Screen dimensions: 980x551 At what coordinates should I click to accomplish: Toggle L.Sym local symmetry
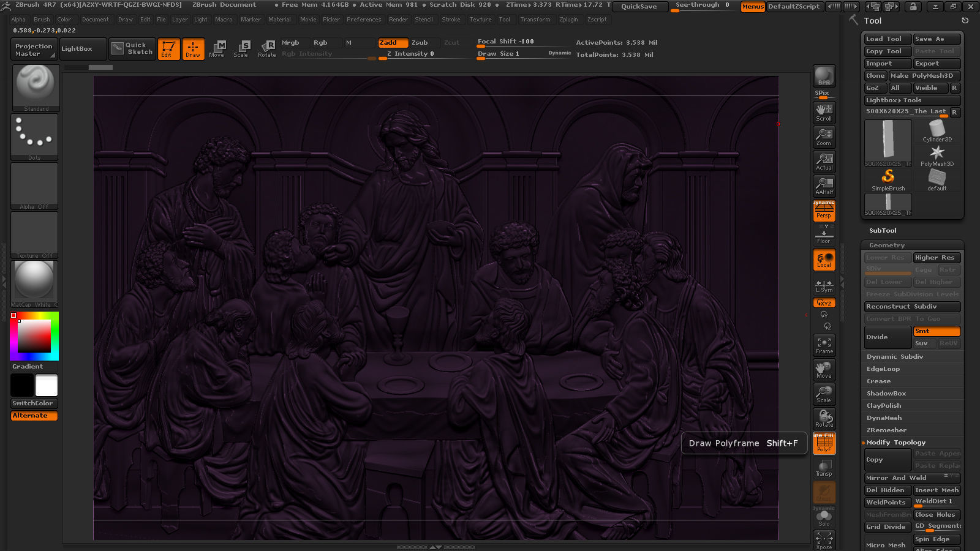tap(824, 285)
